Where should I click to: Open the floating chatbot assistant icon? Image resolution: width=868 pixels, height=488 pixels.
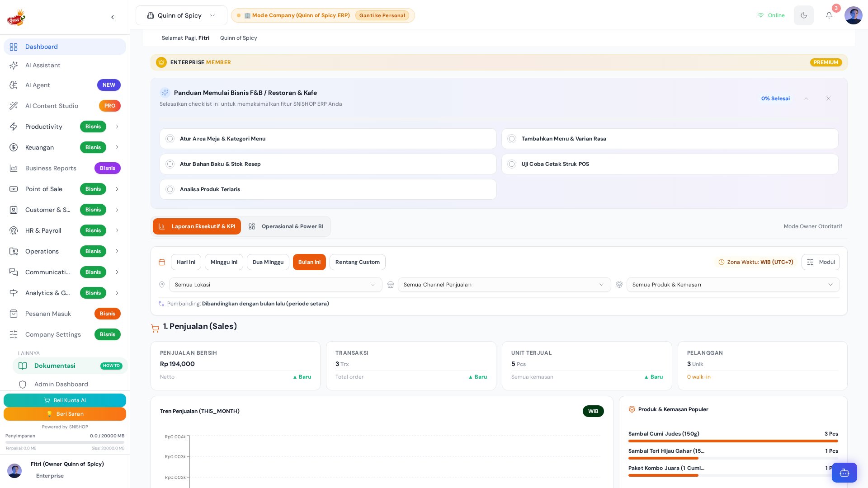[x=844, y=473]
